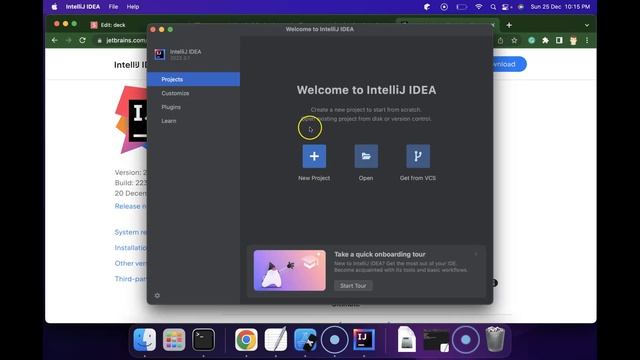Expand the Chrome tab search chevron
This screenshot has width=640, height=360.
(x=587, y=25)
